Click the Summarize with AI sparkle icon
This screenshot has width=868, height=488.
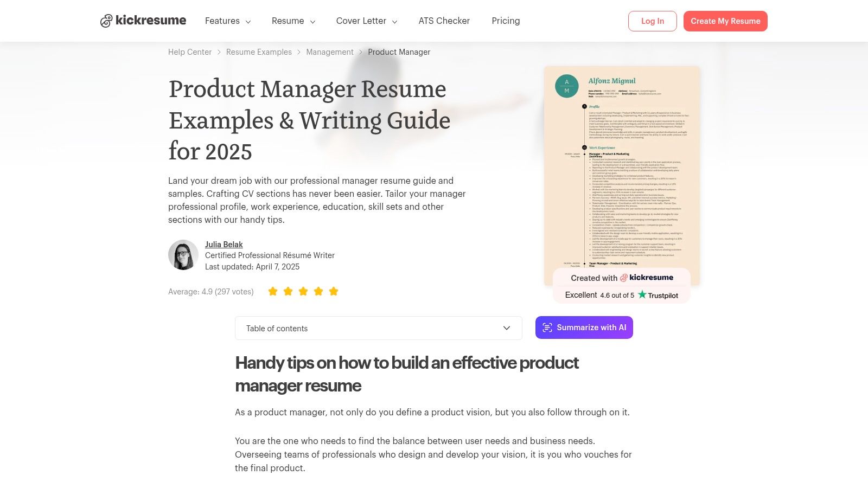[x=548, y=328]
